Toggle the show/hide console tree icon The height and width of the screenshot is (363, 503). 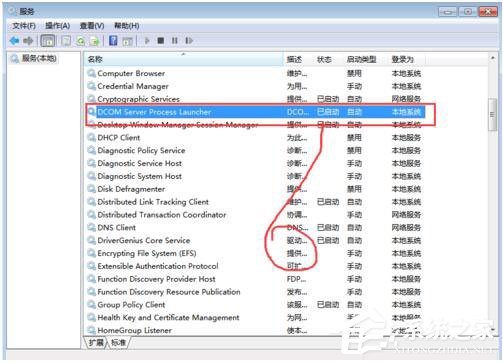(x=48, y=41)
